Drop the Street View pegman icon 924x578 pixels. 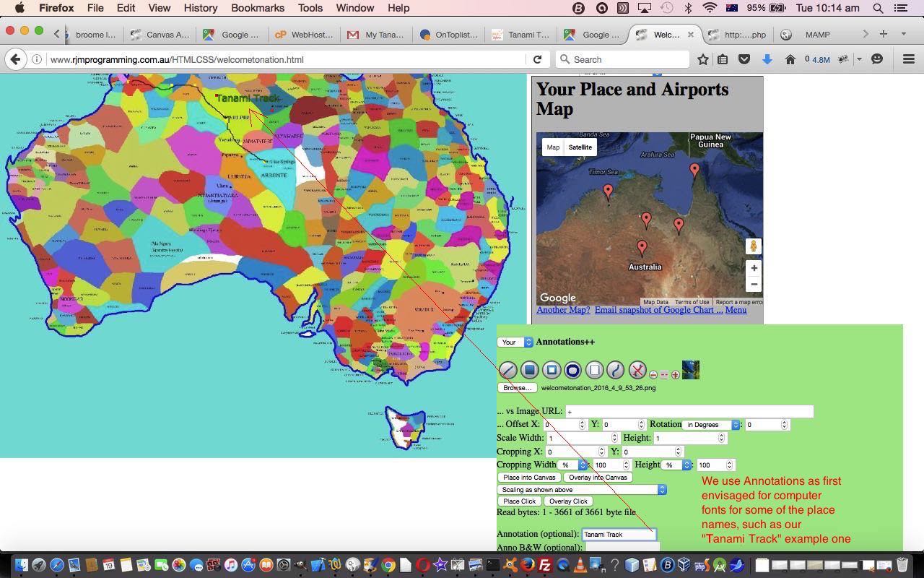pyautogui.click(x=754, y=246)
